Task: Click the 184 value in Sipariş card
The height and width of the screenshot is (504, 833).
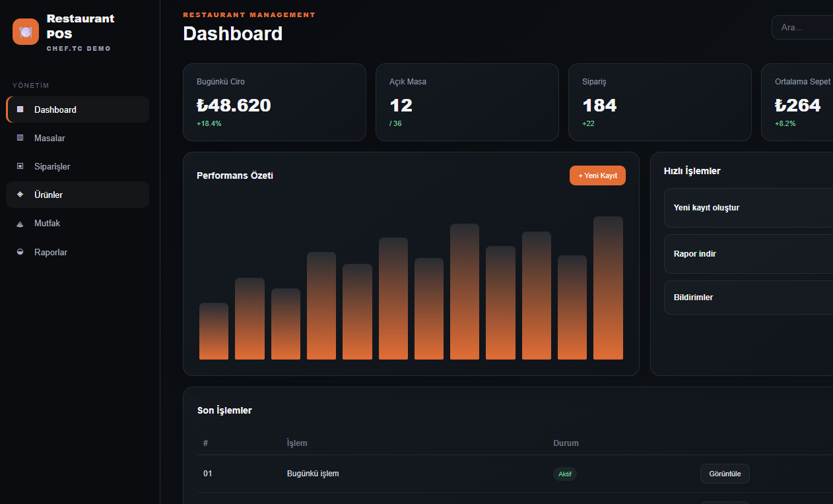Action: [x=599, y=106]
